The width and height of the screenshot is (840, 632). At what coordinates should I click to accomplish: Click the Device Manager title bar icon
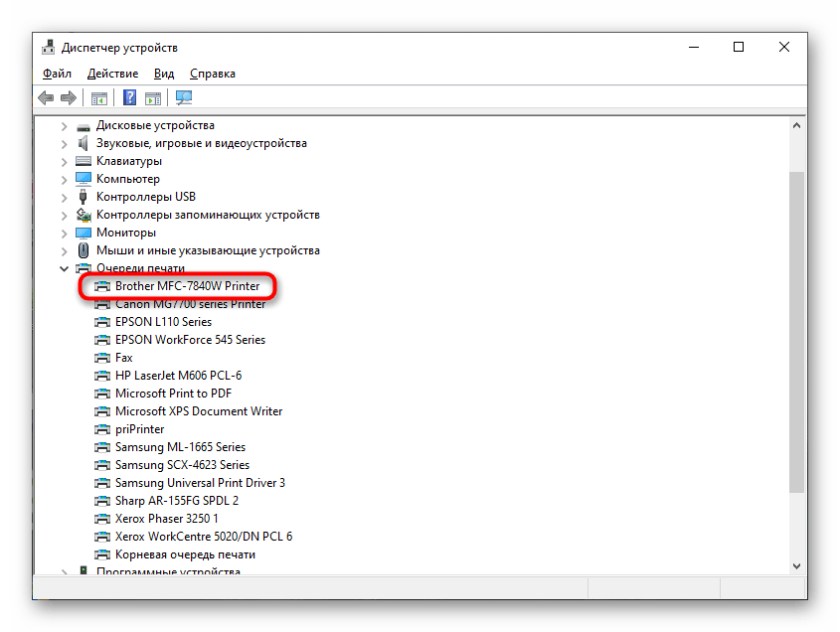click(x=49, y=48)
